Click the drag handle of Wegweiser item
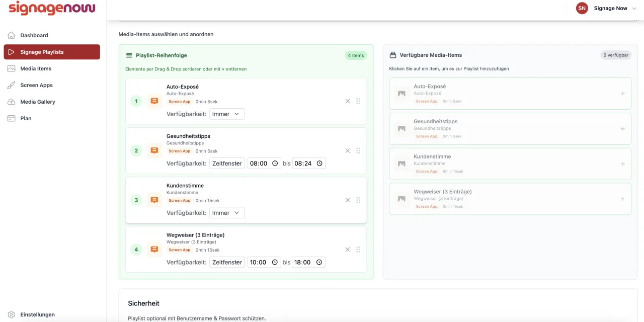This screenshot has width=644, height=322. (358, 249)
